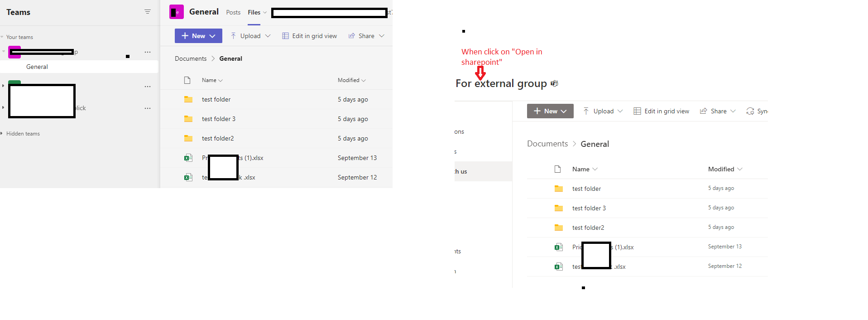This screenshot has height=320, width=868.
Task: Open the Files tab dropdown chevron
Action: (x=265, y=13)
